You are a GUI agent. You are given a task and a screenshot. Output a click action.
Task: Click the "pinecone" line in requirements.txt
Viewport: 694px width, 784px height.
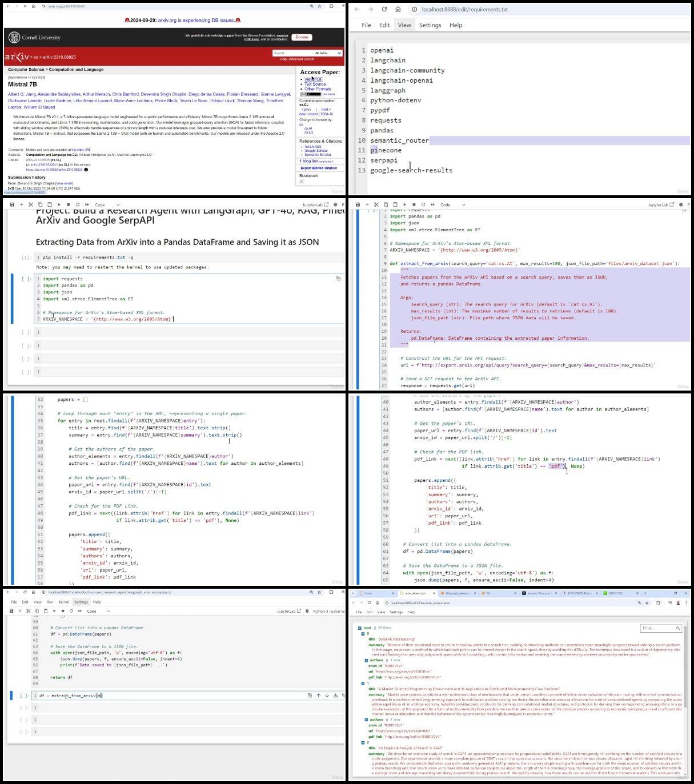pos(386,150)
